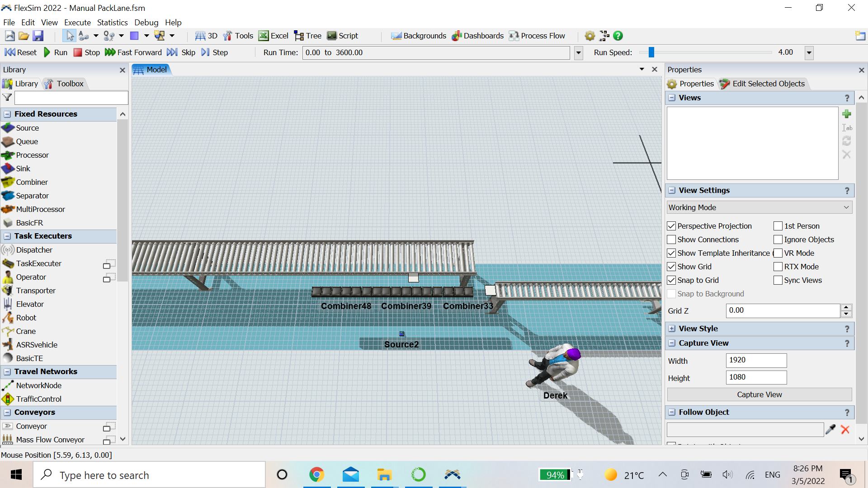Uncheck the Show Grid checkbox
Viewport: 868px width, 488px height.
pyautogui.click(x=671, y=267)
